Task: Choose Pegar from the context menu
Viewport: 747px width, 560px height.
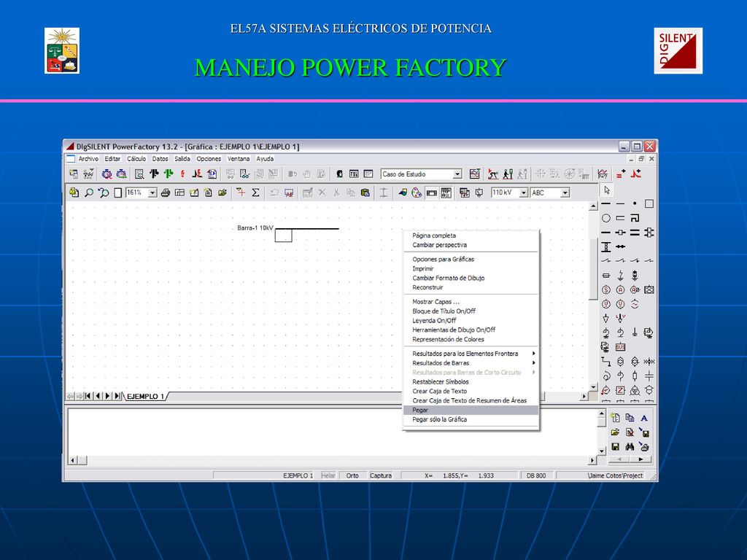Action: click(471, 410)
